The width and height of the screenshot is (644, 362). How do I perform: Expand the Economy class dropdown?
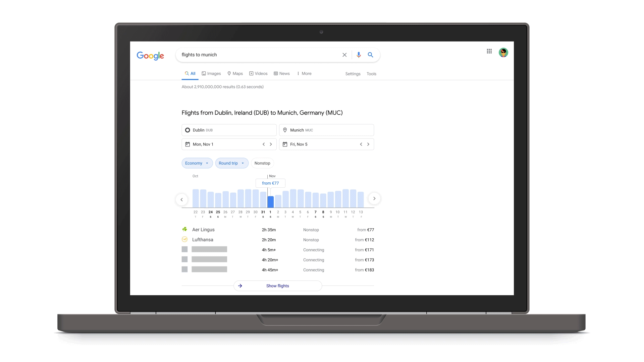coord(197,163)
